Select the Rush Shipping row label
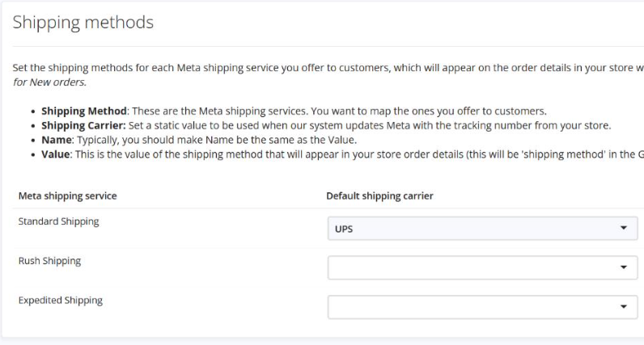The height and width of the screenshot is (345, 644). click(x=49, y=261)
